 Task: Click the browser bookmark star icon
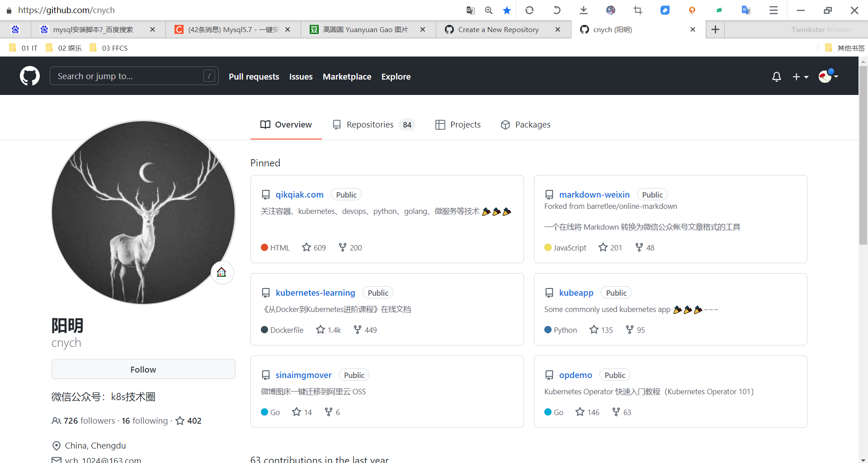pos(507,10)
